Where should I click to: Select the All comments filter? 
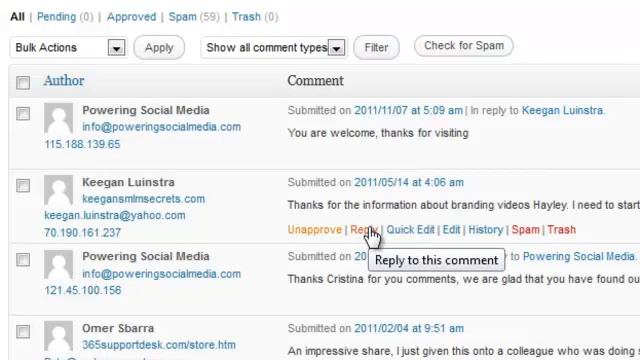coord(17,17)
